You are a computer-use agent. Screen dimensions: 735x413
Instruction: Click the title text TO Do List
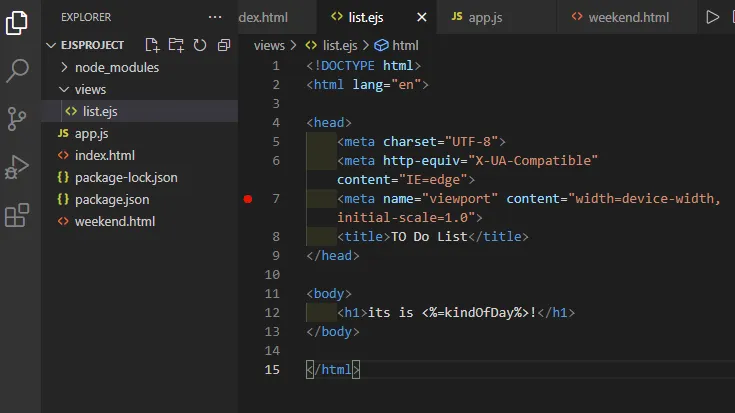click(429, 237)
